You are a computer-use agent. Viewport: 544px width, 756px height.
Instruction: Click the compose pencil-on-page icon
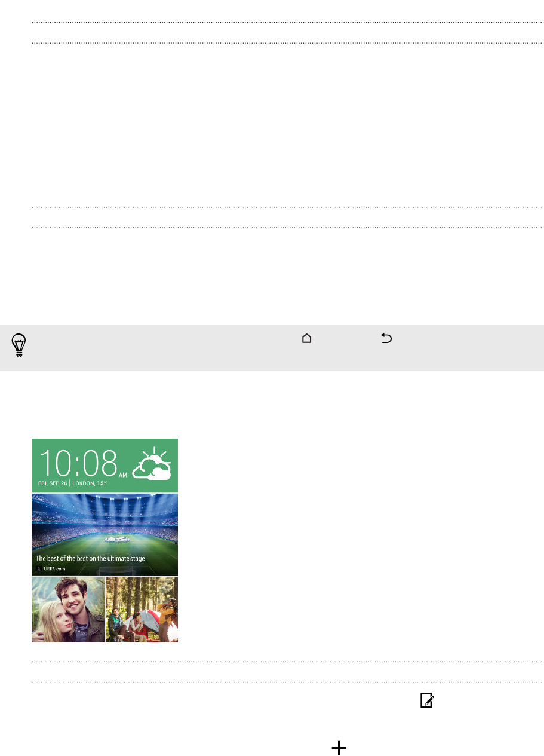tap(426, 700)
